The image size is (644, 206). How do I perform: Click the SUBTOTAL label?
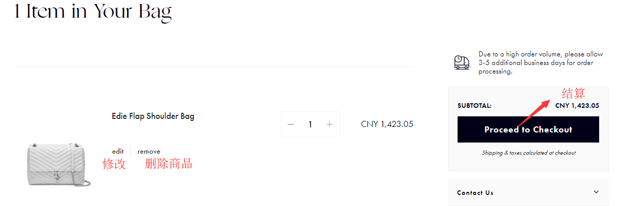(475, 106)
